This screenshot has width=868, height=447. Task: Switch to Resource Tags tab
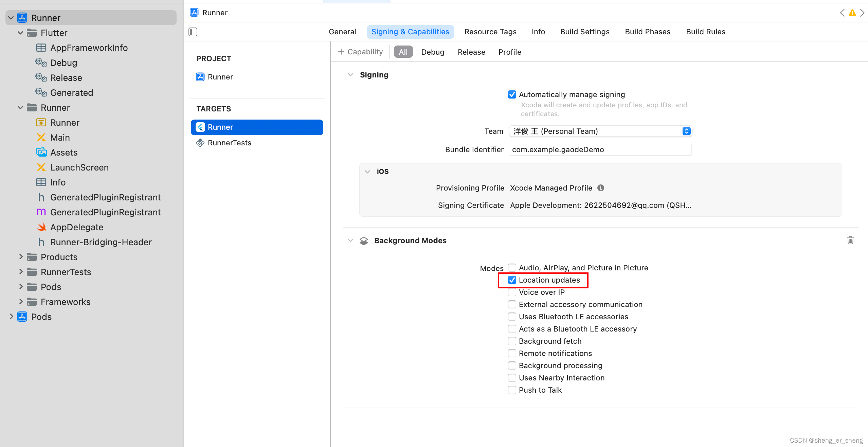click(490, 32)
